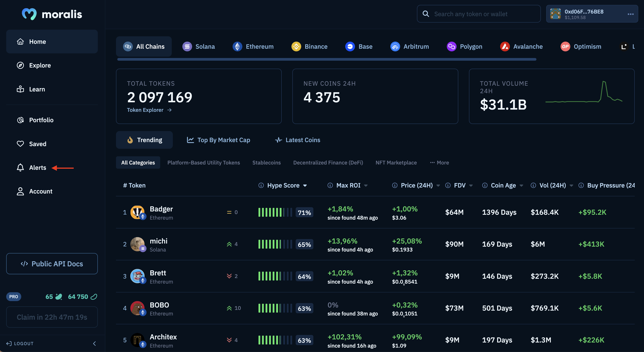Sort by Hype Score column arrow
The width and height of the screenshot is (644, 352).
tap(305, 186)
